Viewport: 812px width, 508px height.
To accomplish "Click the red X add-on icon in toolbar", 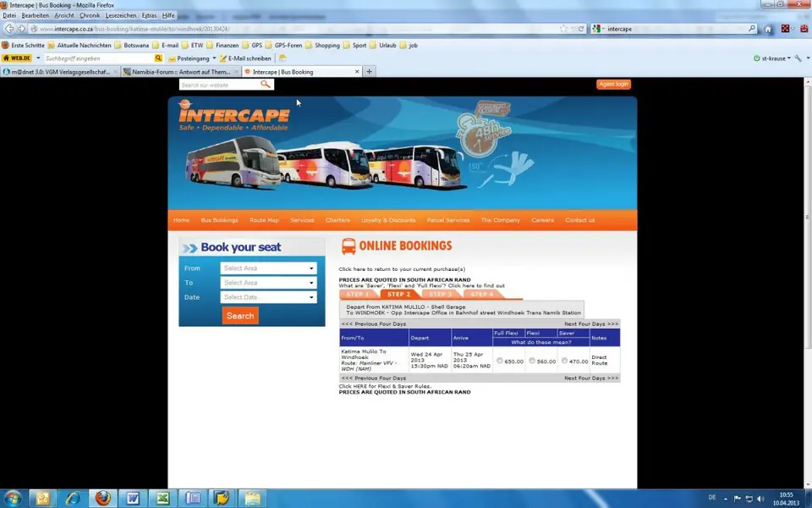I will pyautogui.click(x=785, y=29).
